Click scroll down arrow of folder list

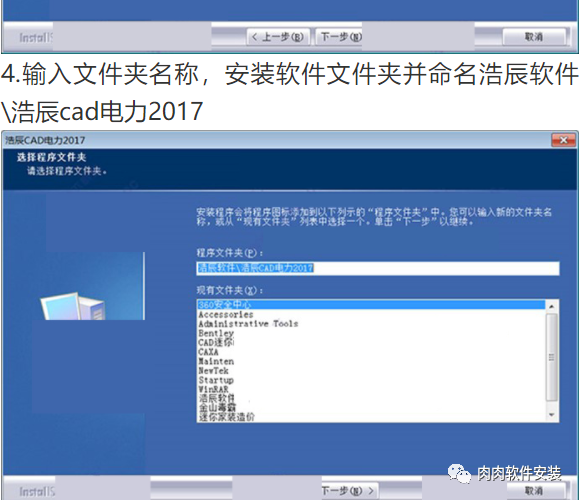pos(552,415)
